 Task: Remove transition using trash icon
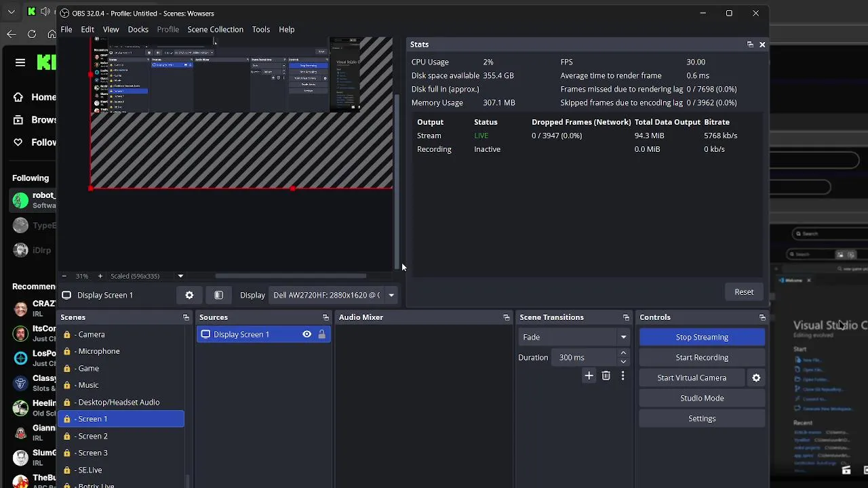coord(606,375)
